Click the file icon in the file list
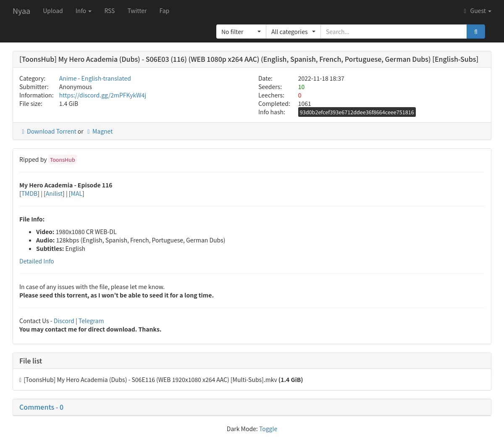504x437 pixels. point(20,380)
